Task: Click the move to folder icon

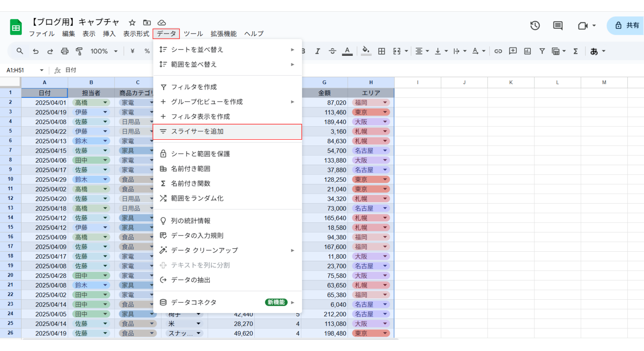Action: coord(147,22)
